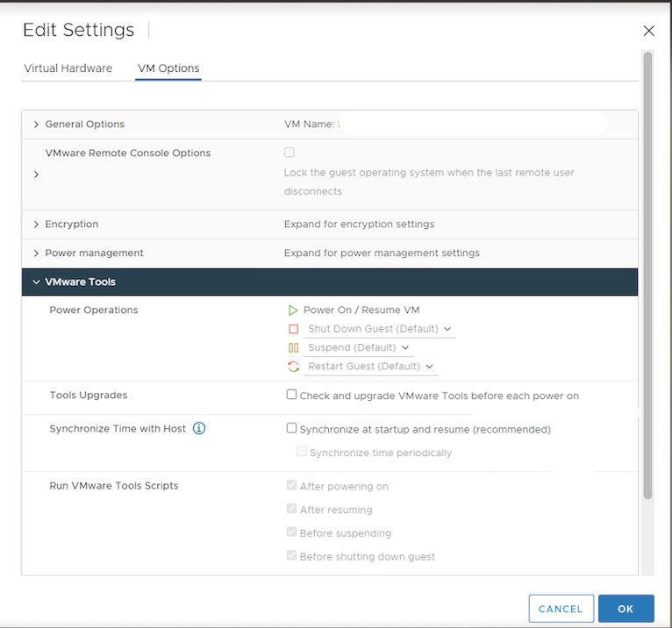Click the green Power On play icon

[293, 310]
